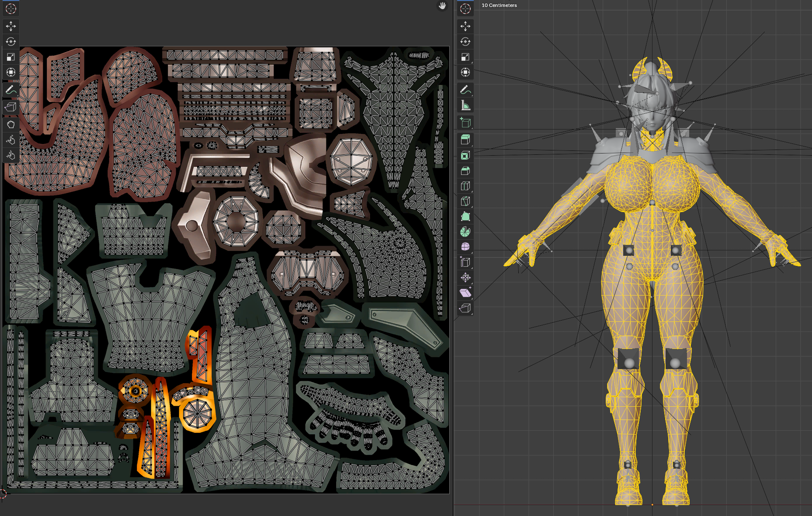Select the Annotate tool in the 3D viewport
Screen dimensions: 812x516
click(x=465, y=90)
